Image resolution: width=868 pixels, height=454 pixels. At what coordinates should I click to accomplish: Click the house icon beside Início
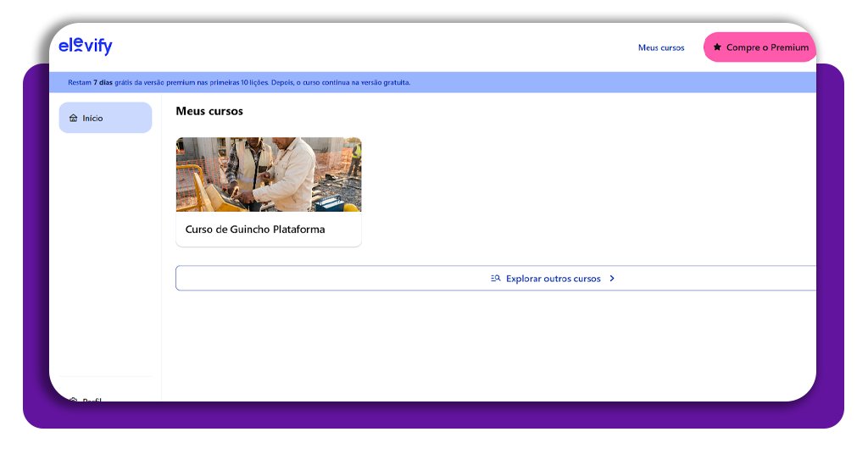coord(73,119)
